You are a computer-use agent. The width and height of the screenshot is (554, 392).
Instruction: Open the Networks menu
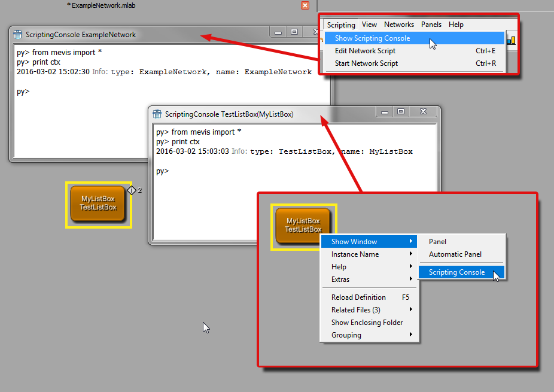pos(399,25)
